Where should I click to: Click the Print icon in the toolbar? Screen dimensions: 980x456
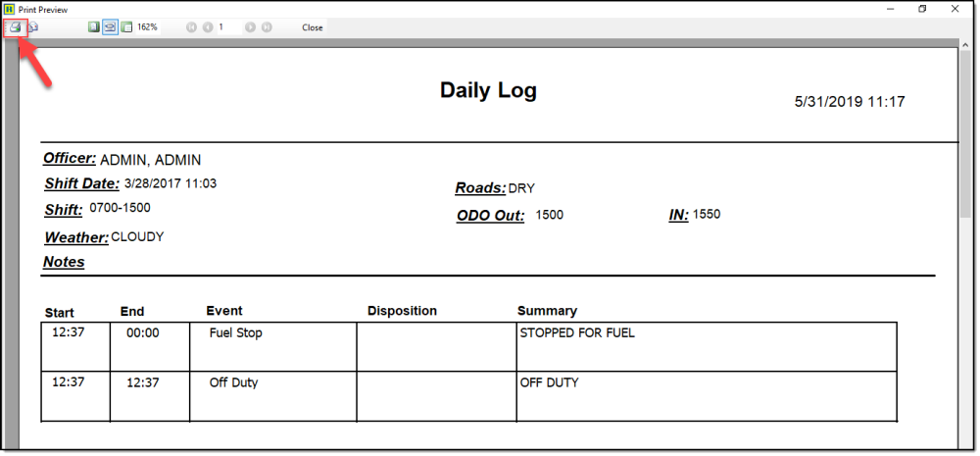15,27
